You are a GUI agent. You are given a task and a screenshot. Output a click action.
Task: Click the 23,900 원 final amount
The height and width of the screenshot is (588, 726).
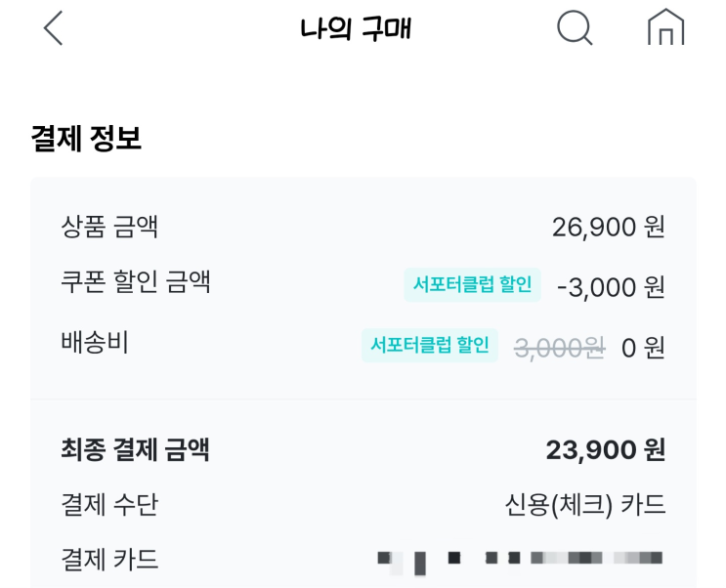coord(605,450)
